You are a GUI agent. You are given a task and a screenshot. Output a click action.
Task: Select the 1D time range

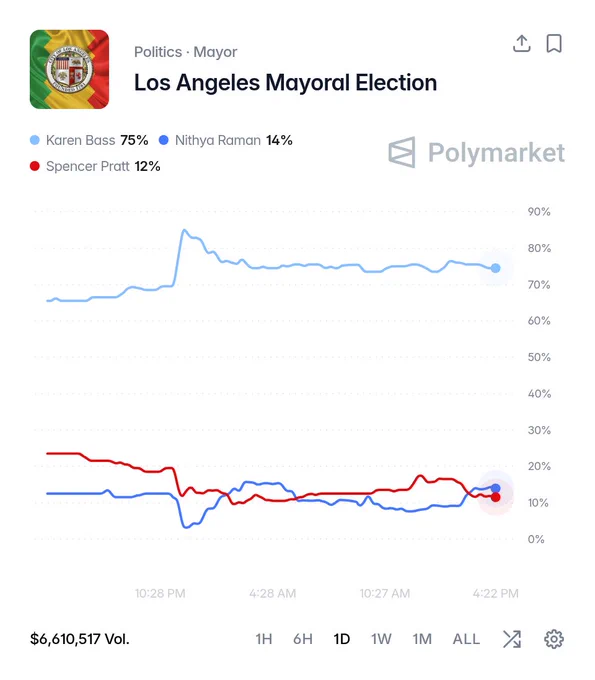342,639
